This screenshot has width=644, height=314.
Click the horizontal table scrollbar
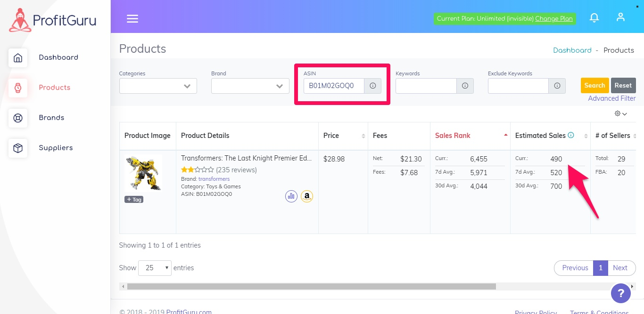point(311,286)
